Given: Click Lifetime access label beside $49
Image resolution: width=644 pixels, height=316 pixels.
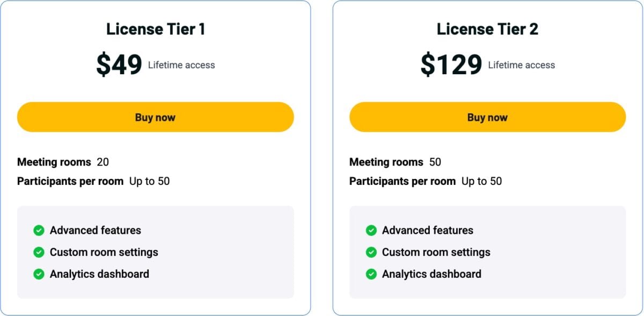Looking at the screenshot, I should point(181,65).
